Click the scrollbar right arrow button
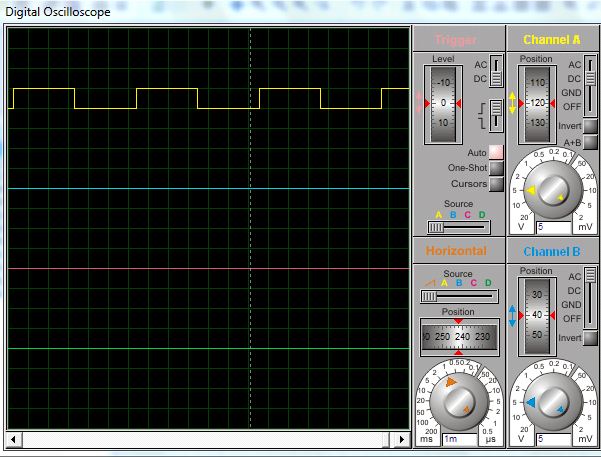This screenshot has height=457, width=601. pos(404,439)
